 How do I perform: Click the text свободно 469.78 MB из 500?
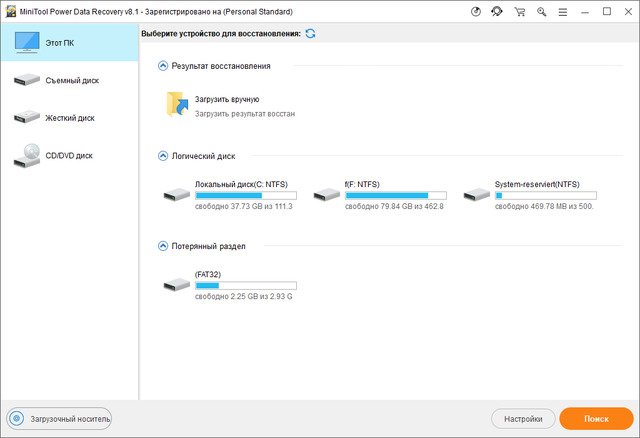point(544,207)
